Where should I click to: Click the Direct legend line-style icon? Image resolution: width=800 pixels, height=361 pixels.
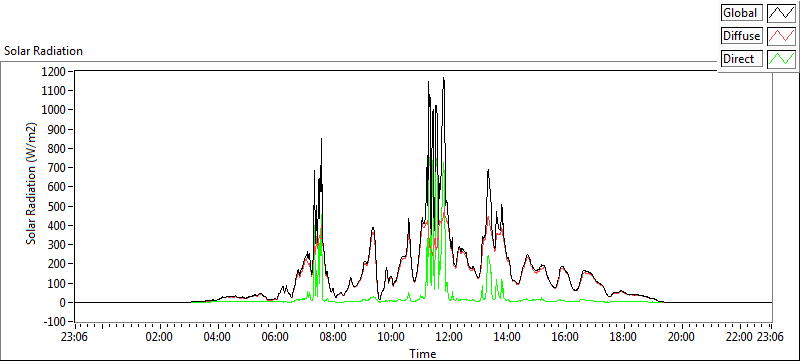pyautogui.click(x=782, y=59)
